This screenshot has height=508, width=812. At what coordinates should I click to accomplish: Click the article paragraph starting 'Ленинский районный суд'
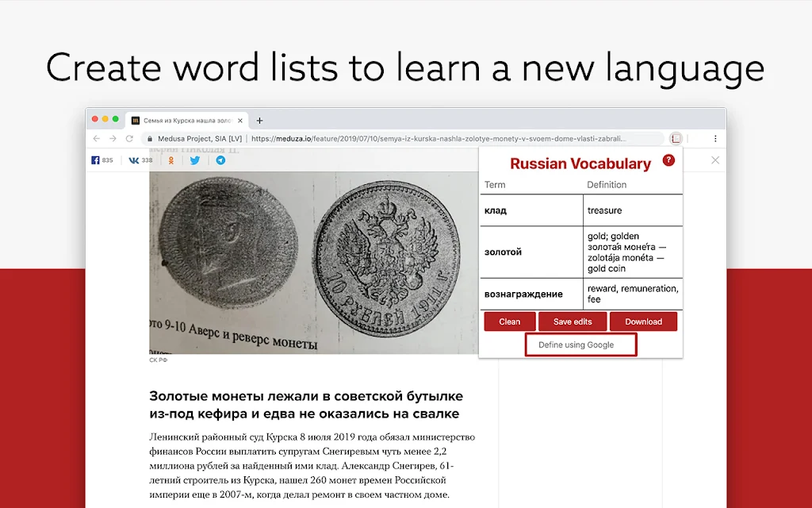[312, 465]
